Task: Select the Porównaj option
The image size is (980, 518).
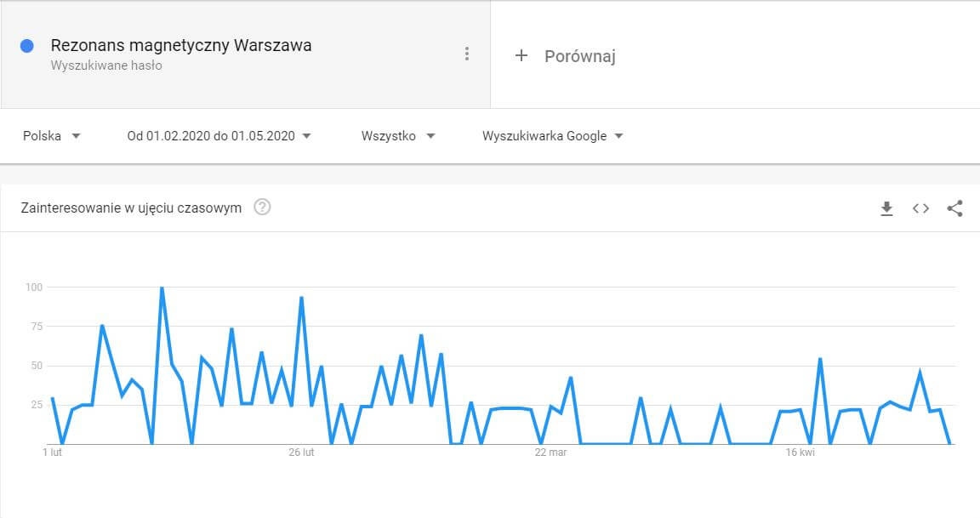Action: (x=583, y=56)
